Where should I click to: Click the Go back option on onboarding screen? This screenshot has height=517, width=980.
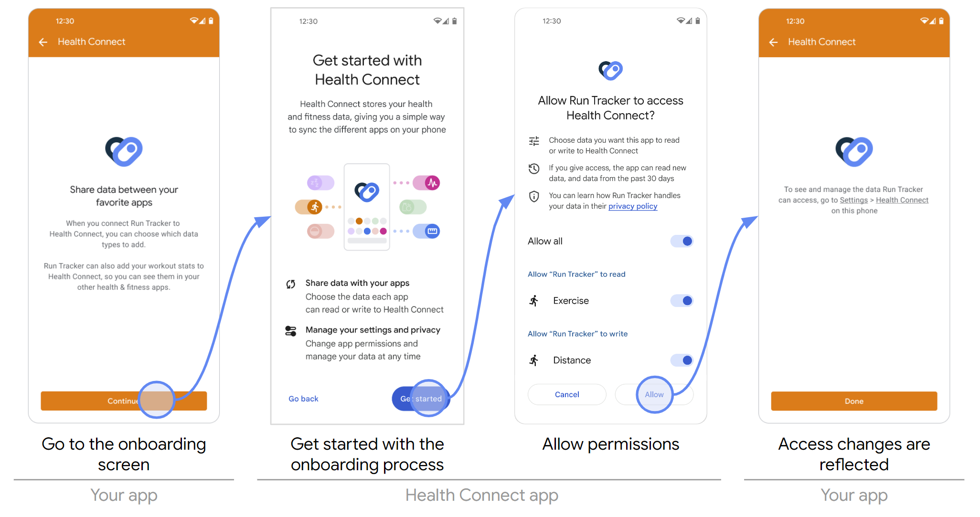(303, 398)
